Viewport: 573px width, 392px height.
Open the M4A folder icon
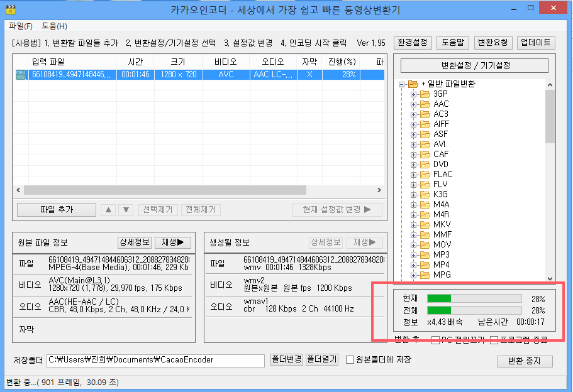pos(425,204)
